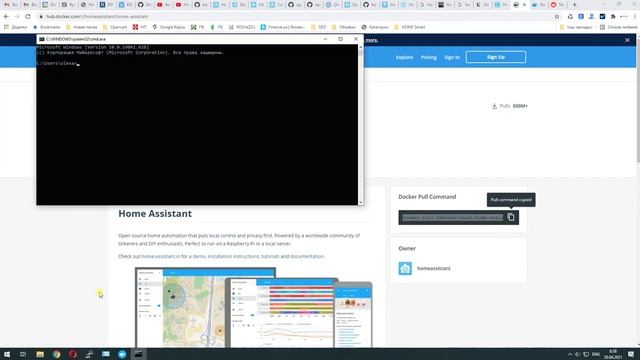Show hidden system tray icons
This screenshot has height=360, width=640.
pyautogui.click(x=570, y=354)
